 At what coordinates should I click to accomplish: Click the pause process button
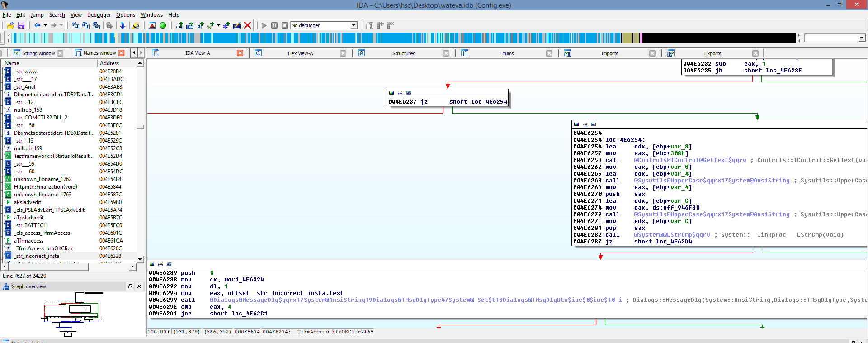tap(274, 25)
